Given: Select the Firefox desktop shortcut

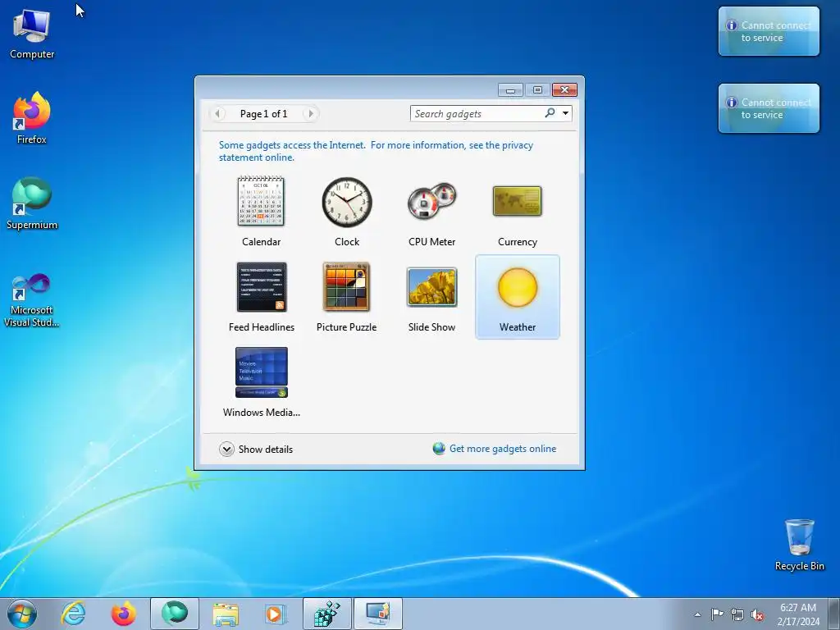Looking at the screenshot, I should pyautogui.click(x=32, y=118).
